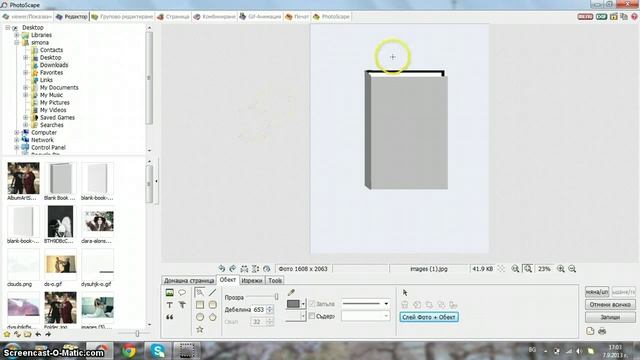The width and height of the screenshot is (640, 360).
Task: Select the insert photo object icon
Action: (170, 293)
